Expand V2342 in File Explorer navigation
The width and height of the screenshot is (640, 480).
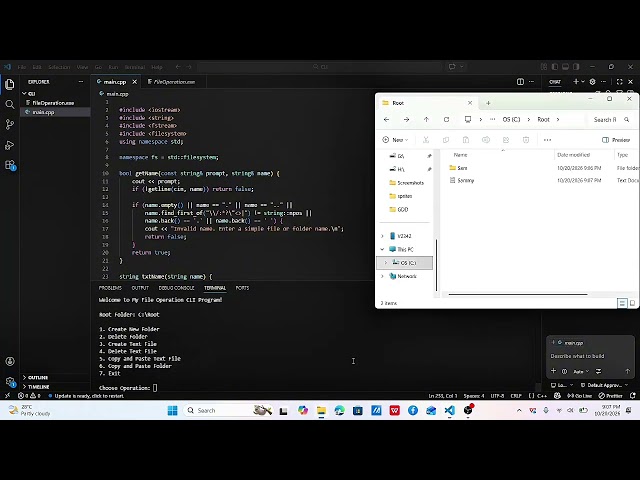[x=382, y=236]
